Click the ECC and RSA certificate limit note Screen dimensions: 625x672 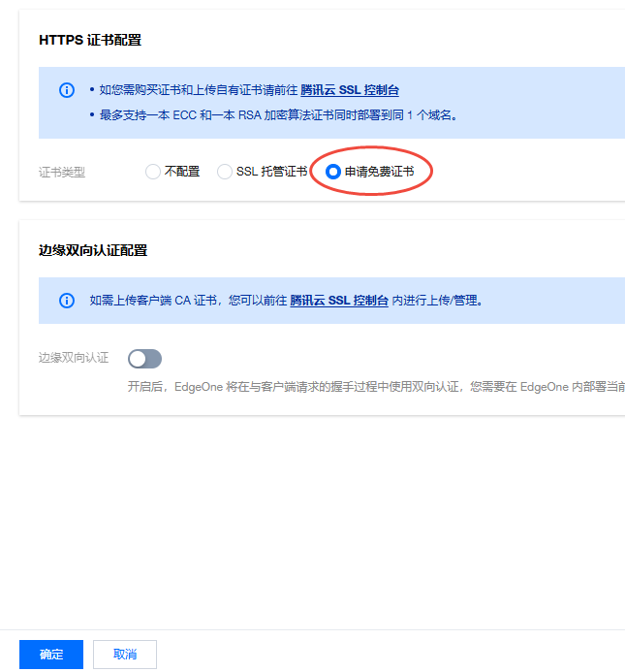(277, 114)
